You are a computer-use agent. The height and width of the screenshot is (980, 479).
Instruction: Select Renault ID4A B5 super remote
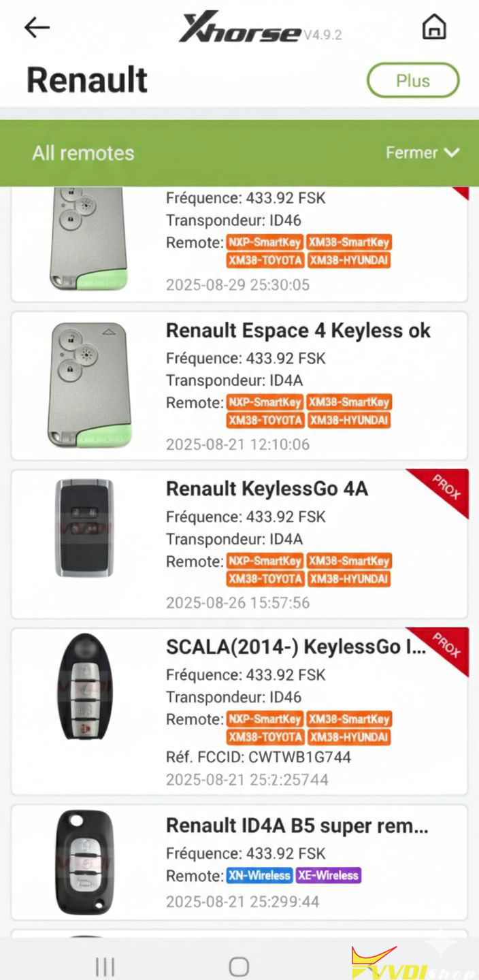click(297, 826)
